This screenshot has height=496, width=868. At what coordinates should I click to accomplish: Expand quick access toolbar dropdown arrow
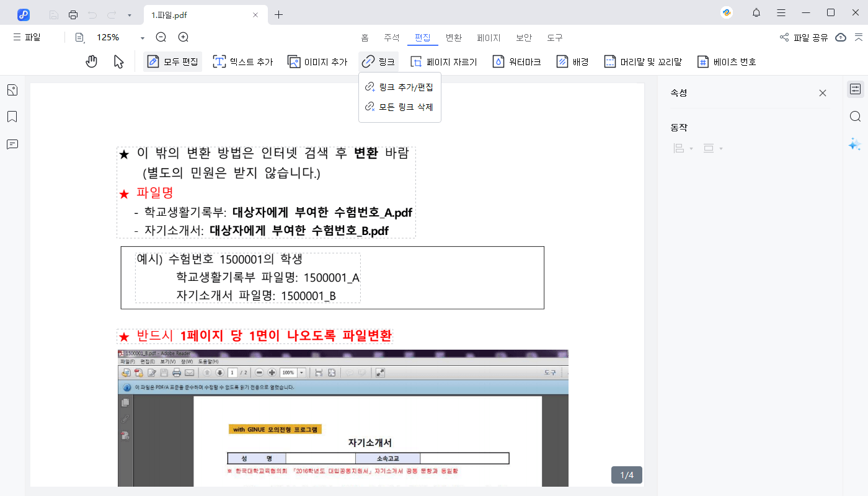129,15
